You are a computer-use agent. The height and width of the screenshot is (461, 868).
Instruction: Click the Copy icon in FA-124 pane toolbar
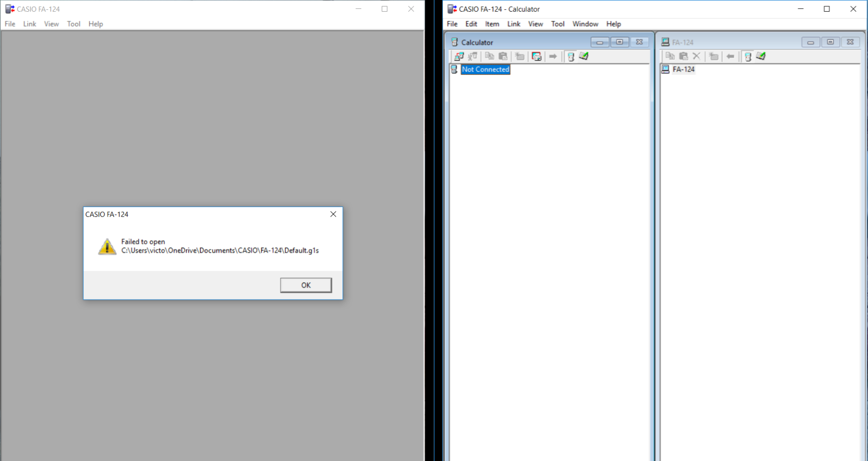(670, 57)
